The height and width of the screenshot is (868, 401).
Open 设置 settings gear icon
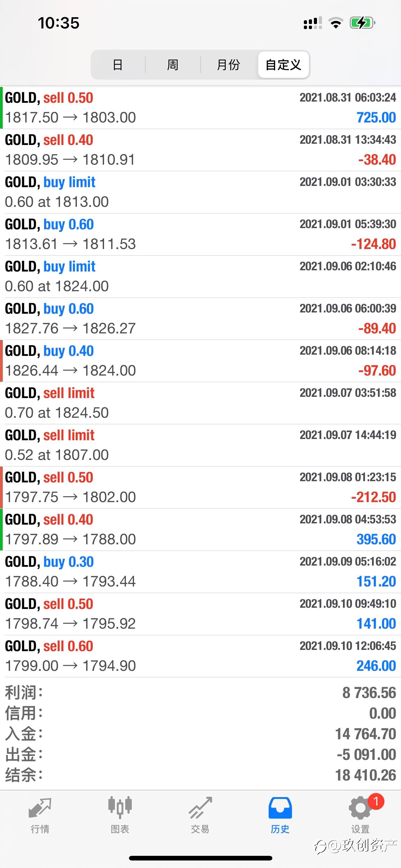[x=360, y=808]
